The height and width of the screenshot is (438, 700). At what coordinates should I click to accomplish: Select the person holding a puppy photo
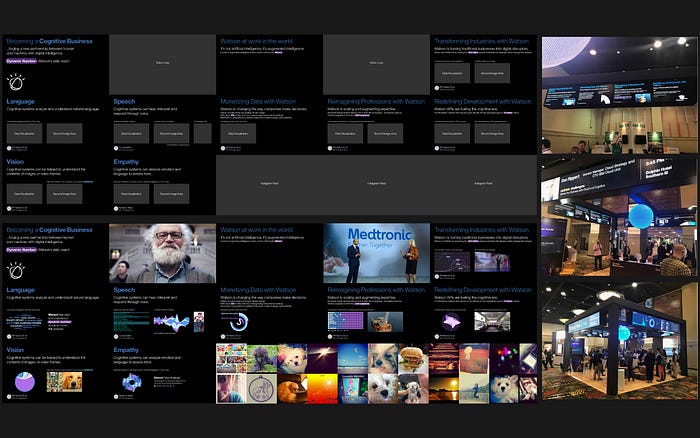pos(413,389)
